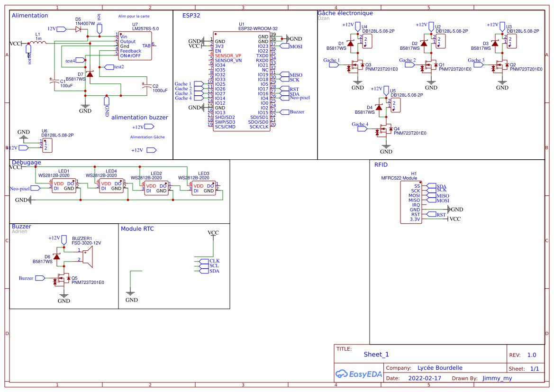This screenshot has height=392, width=554.
Task: Select the U5 DB128L connector symbol
Action: point(396,105)
